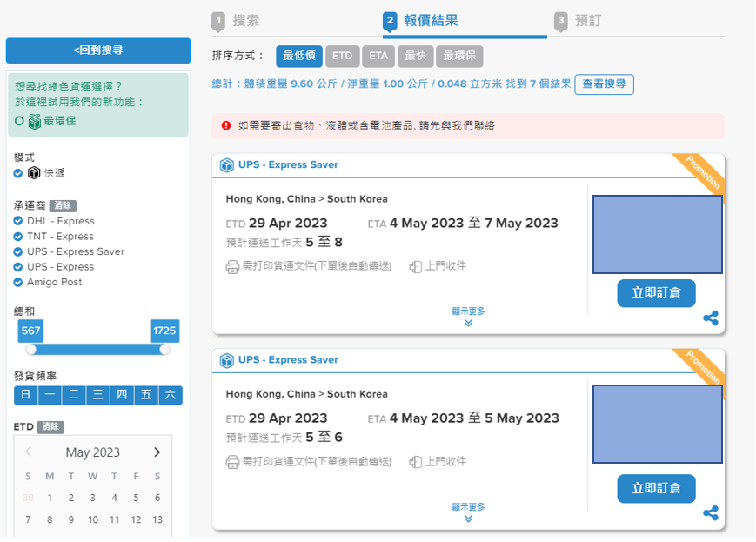Click the 查看搜尋 button

(604, 84)
